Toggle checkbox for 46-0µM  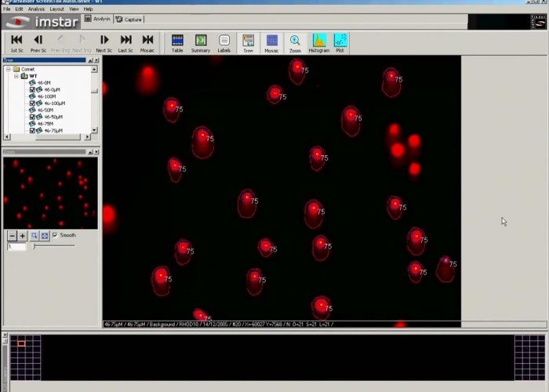(32, 89)
